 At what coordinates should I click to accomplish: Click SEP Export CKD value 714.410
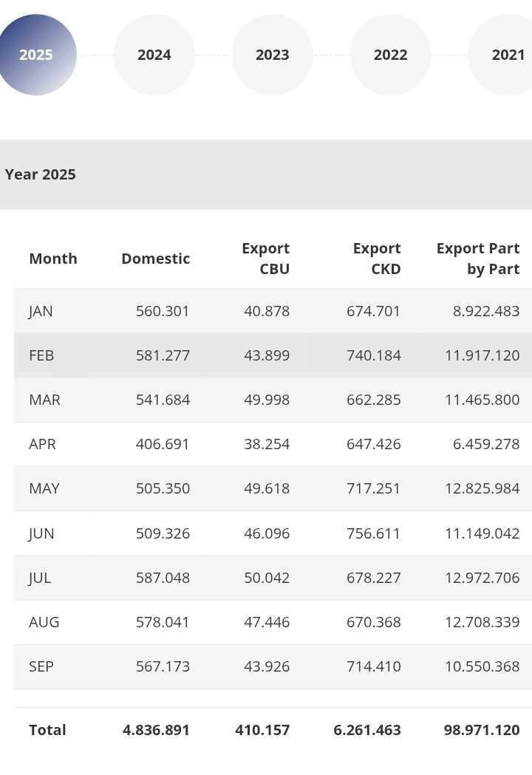pos(373,666)
